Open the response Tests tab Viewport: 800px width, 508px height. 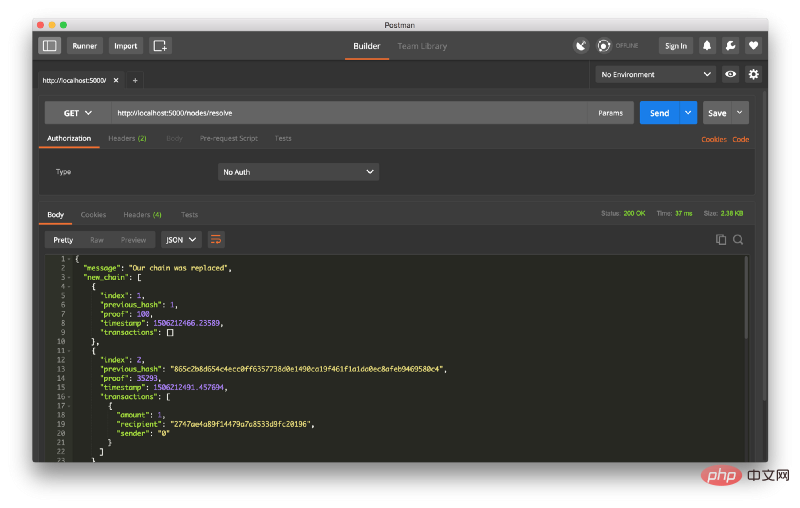click(189, 215)
